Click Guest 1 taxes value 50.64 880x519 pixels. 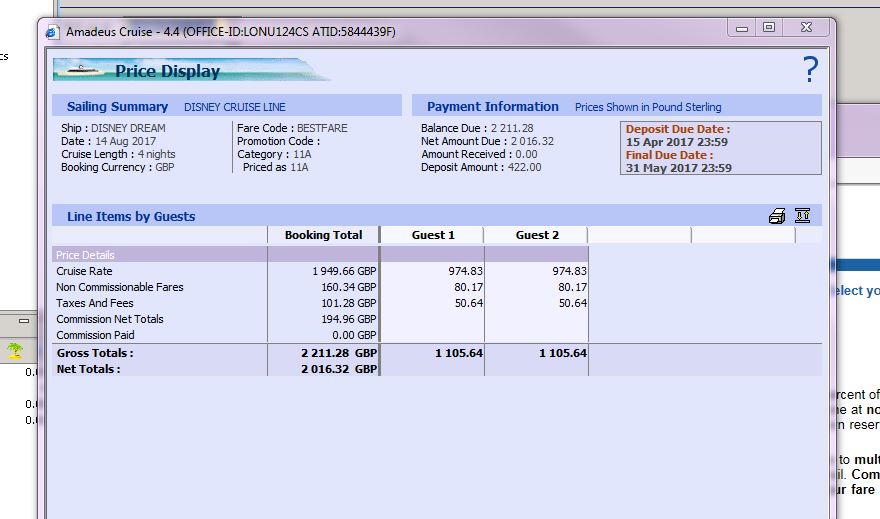click(468, 303)
